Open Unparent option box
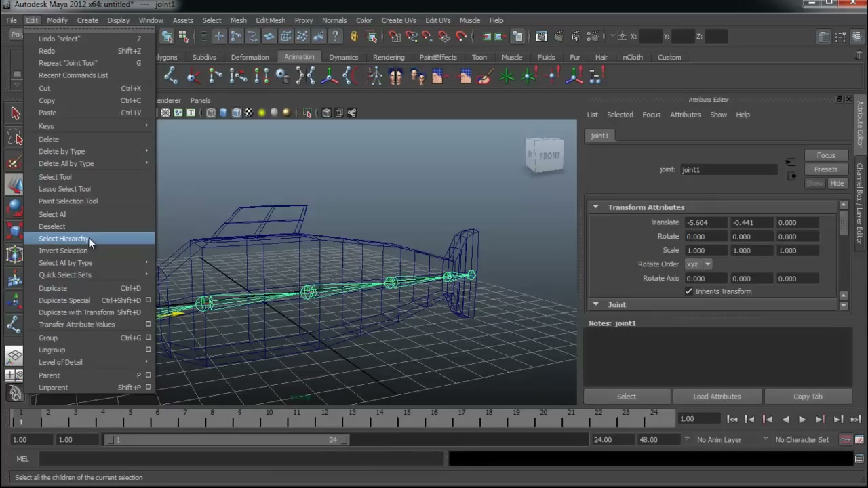 (x=148, y=388)
